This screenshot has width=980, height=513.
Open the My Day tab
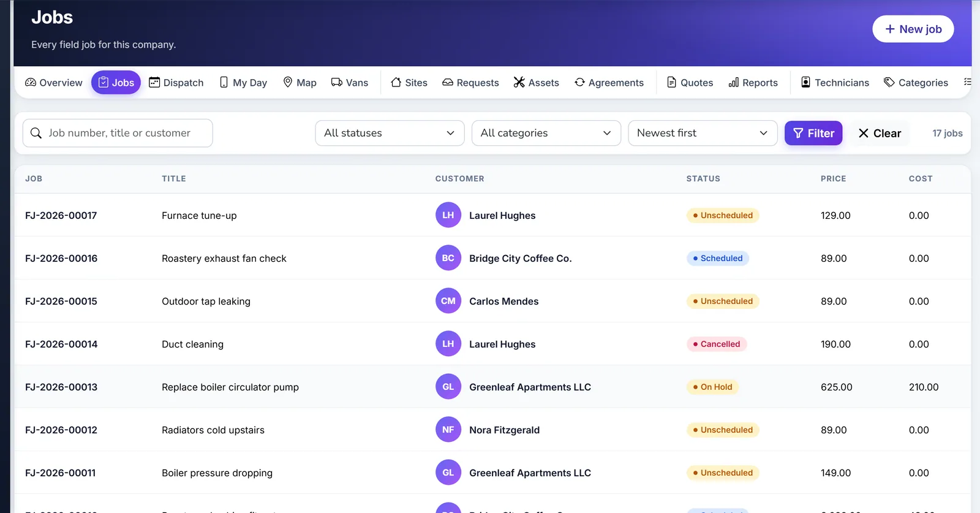tap(244, 83)
